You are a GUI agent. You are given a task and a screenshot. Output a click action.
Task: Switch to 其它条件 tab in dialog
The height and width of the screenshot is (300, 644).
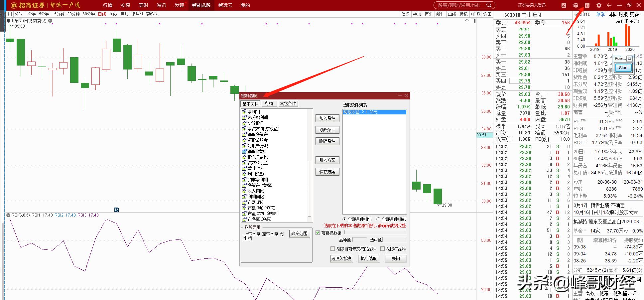pos(288,104)
